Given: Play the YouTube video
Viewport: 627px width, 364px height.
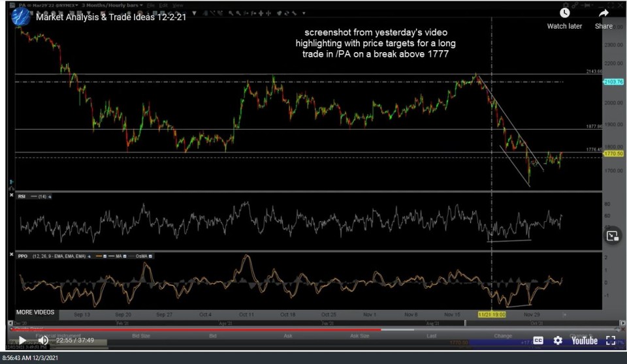Looking at the screenshot, I should 22,340.
